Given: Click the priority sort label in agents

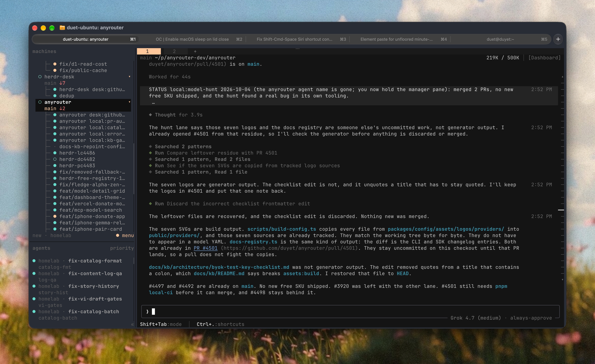Looking at the screenshot, I should [x=122, y=248].
